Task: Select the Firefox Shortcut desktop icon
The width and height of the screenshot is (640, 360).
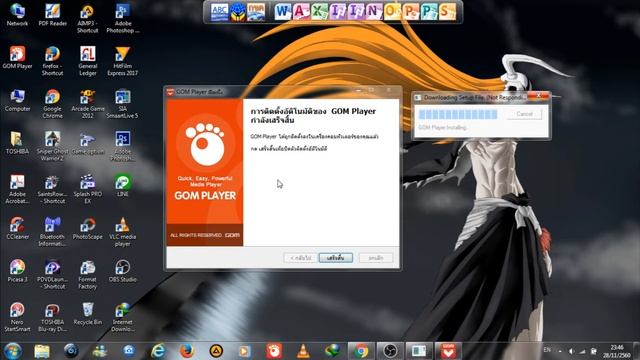Action: pyautogui.click(x=52, y=61)
